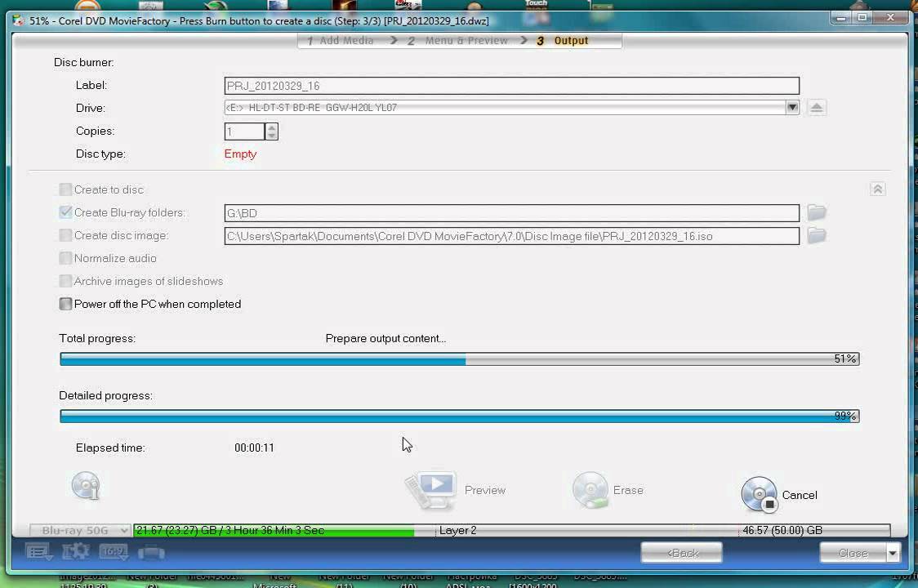
Task: Click the printer icon in bottom toolbar
Action: tap(151, 552)
